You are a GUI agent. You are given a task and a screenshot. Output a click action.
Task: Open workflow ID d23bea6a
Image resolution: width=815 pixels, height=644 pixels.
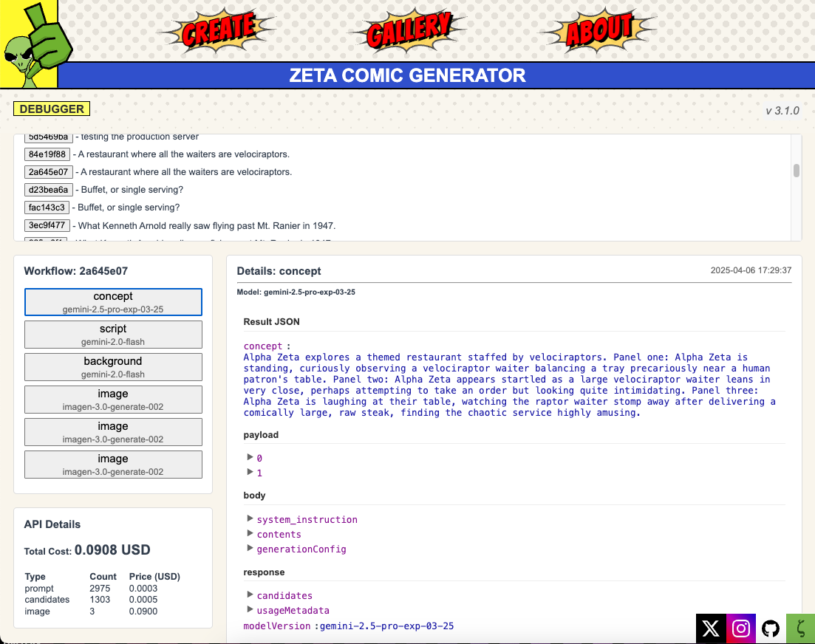pyautogui.click(x=48, y=190)
